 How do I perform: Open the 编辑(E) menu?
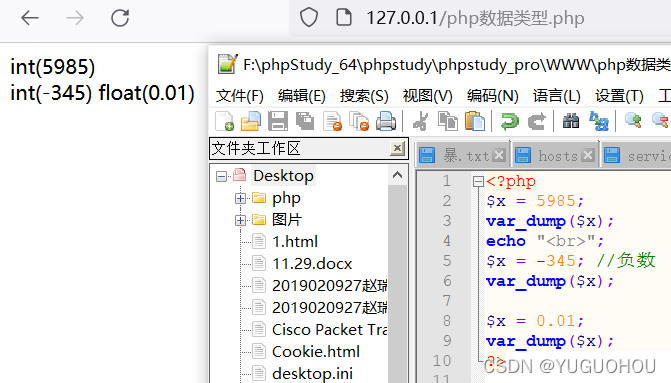coord(301,96)
